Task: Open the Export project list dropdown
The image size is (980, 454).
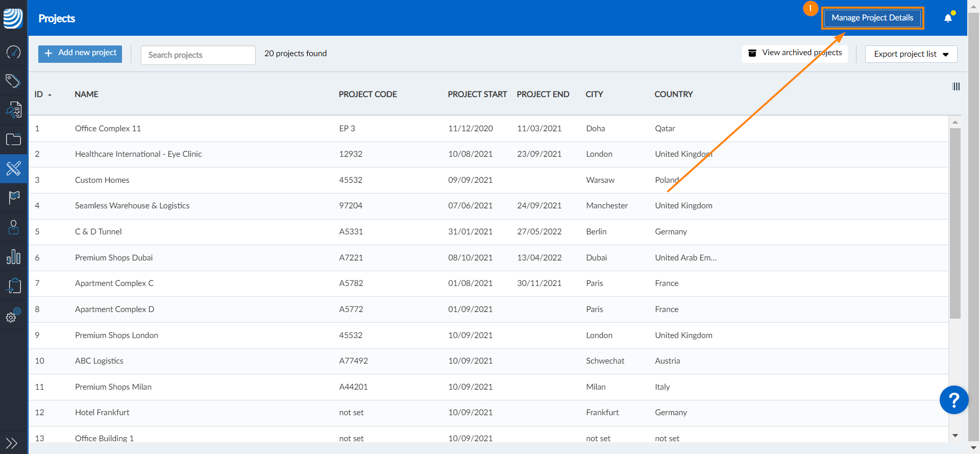Action: point(911,54)
